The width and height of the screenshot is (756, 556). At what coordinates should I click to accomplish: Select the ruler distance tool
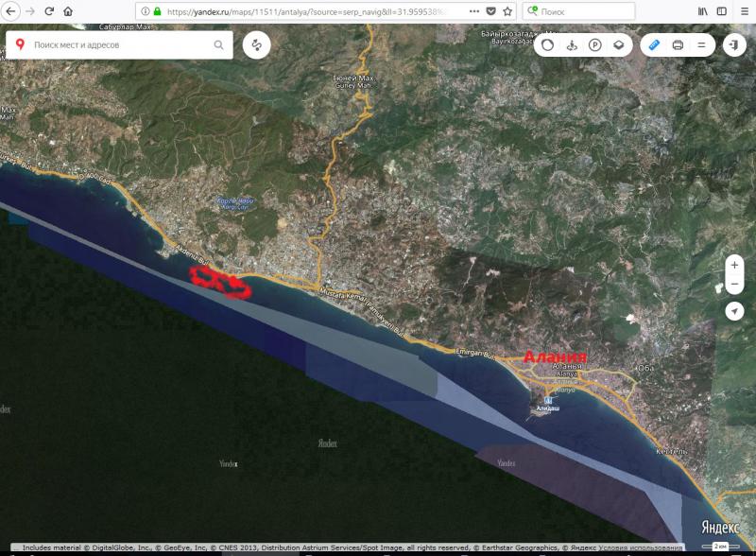655,44
